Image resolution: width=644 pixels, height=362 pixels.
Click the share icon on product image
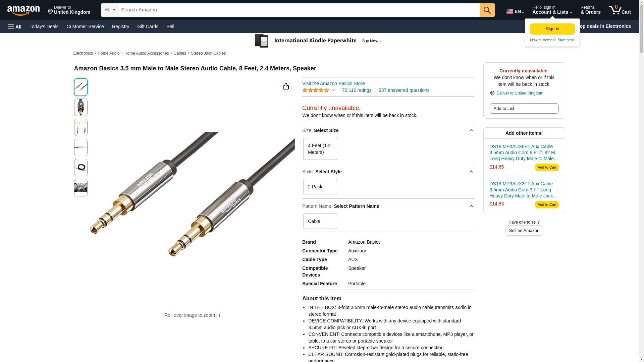pos(286,86)
